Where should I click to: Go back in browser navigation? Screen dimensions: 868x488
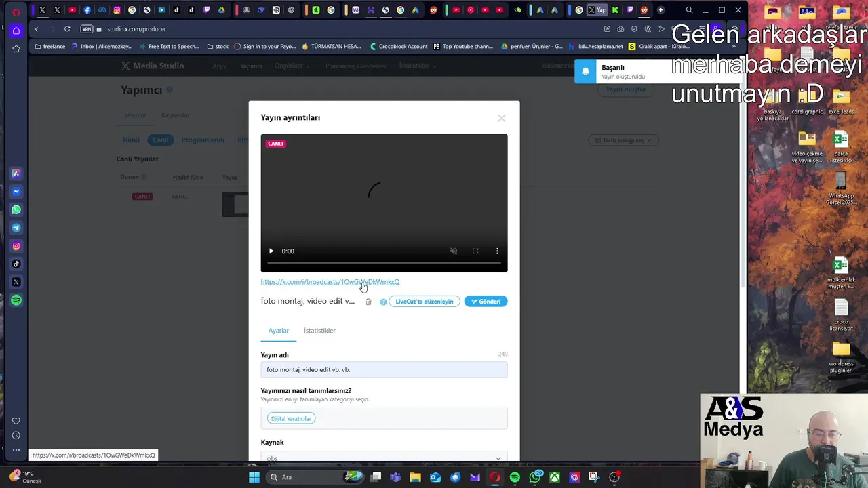(37, 29)
